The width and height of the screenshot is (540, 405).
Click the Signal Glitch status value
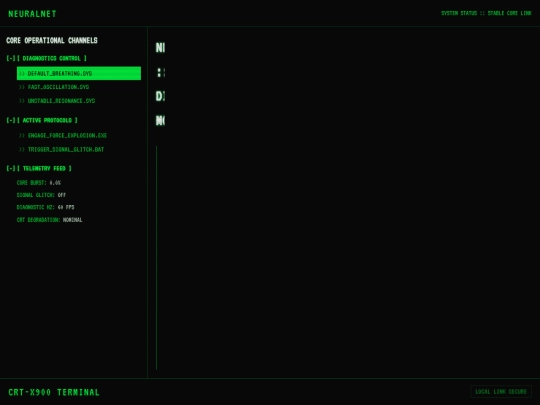(x=62, y=195)
